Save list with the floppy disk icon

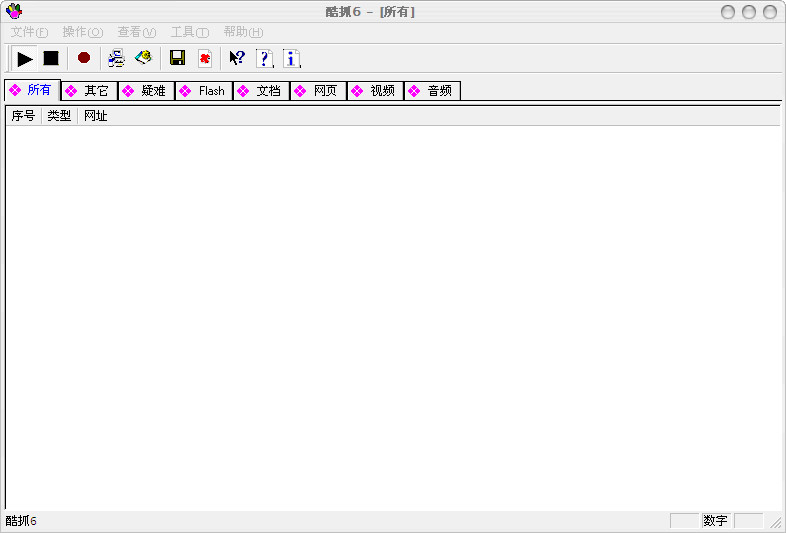(177, 58)
